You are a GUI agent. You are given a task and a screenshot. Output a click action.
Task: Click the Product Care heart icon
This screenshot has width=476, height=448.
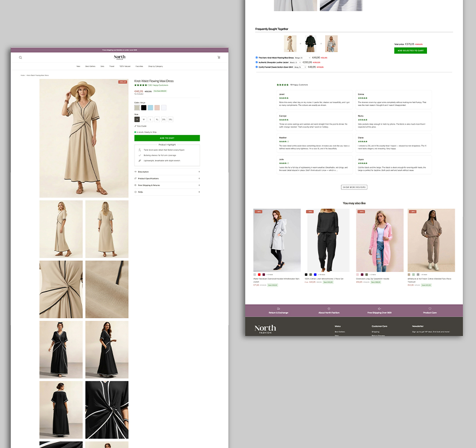(x=430, y=309)
